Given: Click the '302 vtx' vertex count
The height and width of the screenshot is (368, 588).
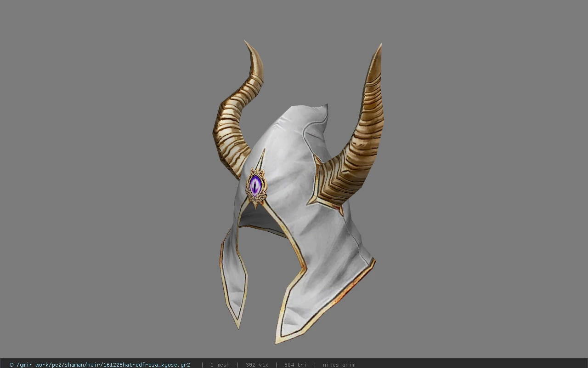Looking at the screenshot, I should point(257,365).
